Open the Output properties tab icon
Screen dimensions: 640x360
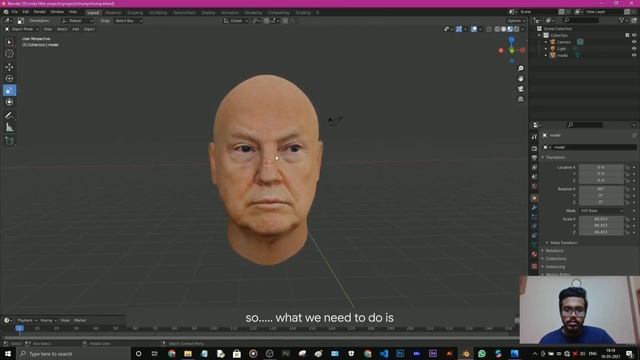click(x=534, y=158)
